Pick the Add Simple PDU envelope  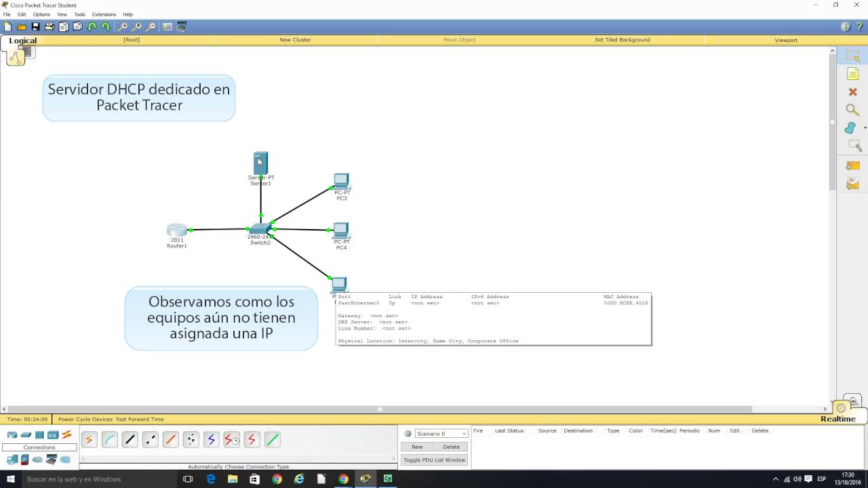point(852,165)
